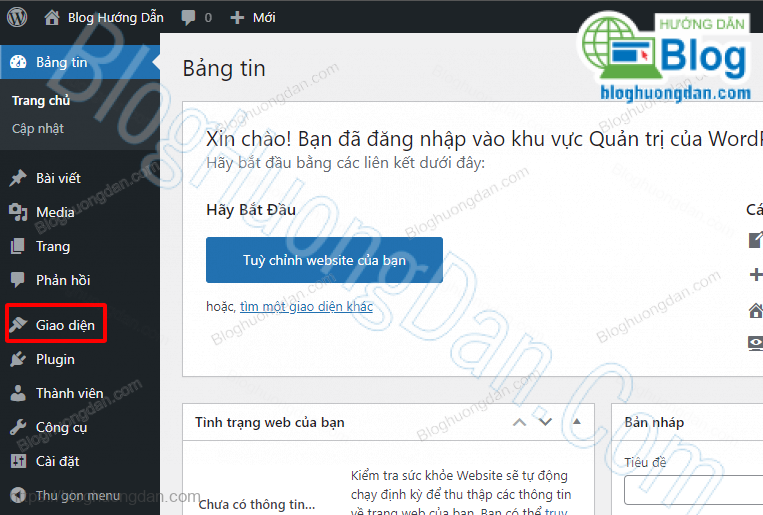763x515 pixels.
Task: Click the Bài viết pushpin icon
Action: click(18, 178)
